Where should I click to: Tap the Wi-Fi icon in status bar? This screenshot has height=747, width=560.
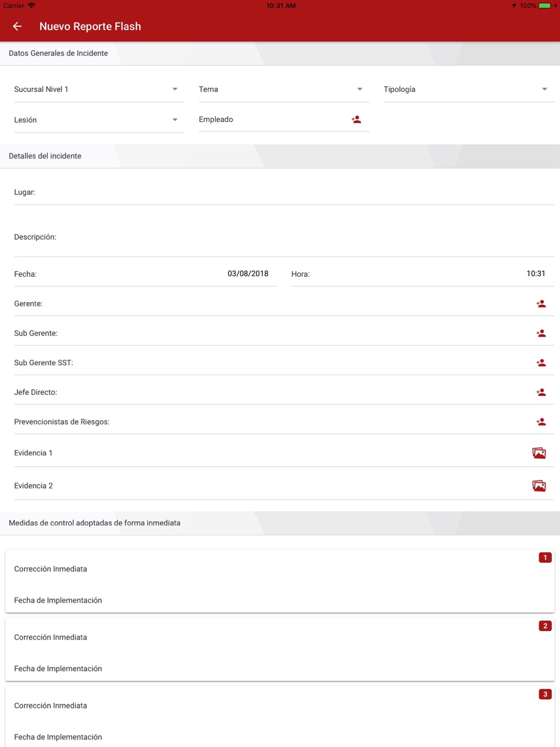pyautogui.click(x=31, y=6)
